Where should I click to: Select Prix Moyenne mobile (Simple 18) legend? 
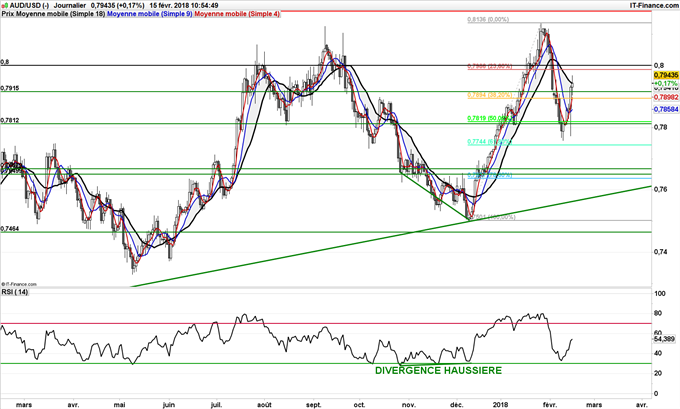53,14
